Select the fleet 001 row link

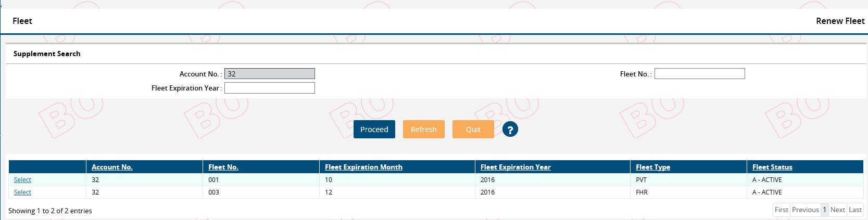[22, 180]
